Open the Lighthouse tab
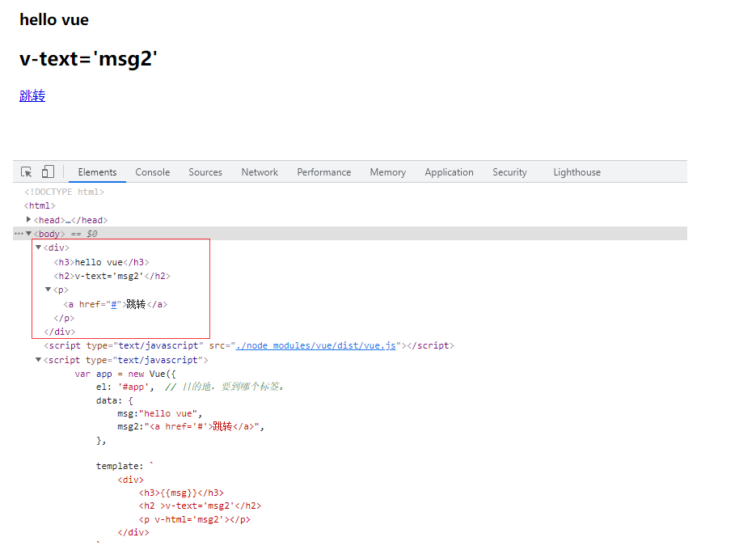This screenshot has width=756, height=550. (x=577, y=172)
